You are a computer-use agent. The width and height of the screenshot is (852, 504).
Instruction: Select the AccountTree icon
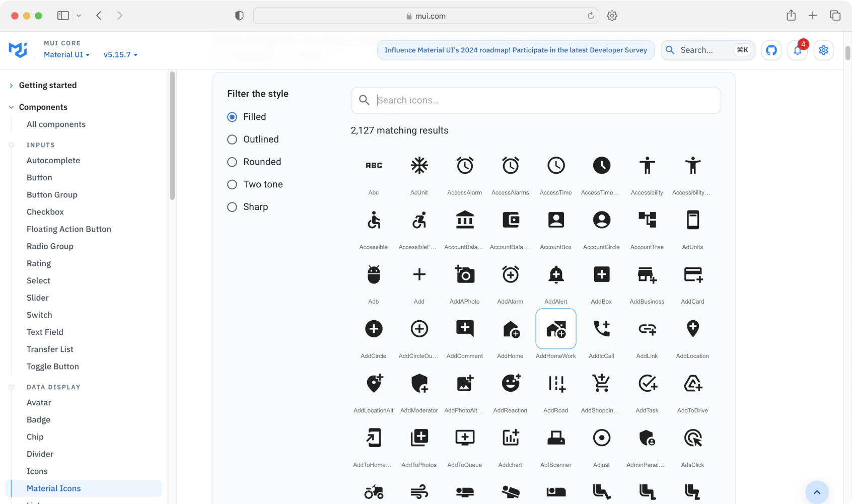point(647,220)
